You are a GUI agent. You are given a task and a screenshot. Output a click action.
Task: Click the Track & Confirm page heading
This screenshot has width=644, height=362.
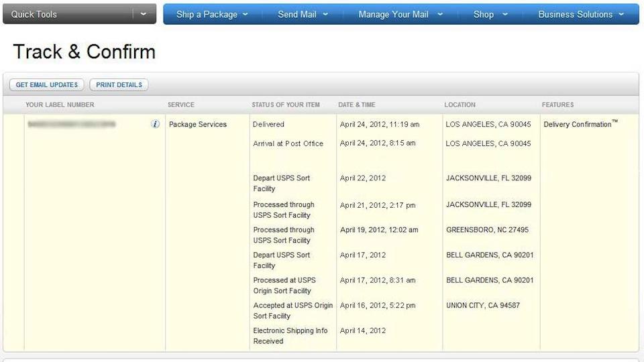[85, 52]
